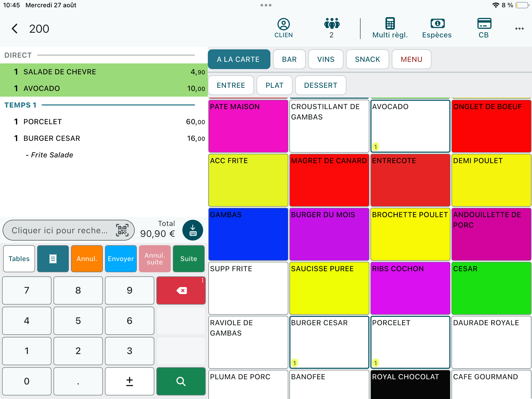Image resolution: width=532 pixels, height=399 pixels.
Task: Add DAURADE ROYALE item
Action: [491, 342]
